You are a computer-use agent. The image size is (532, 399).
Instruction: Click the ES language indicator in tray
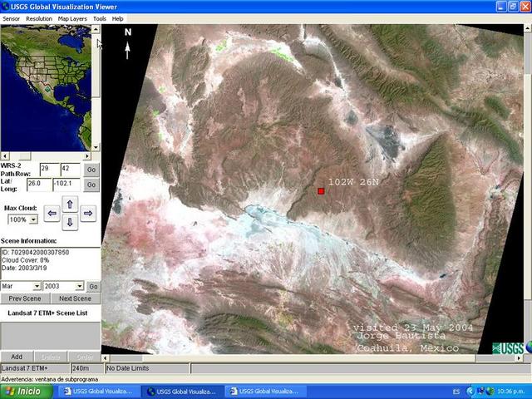[456, 392]
